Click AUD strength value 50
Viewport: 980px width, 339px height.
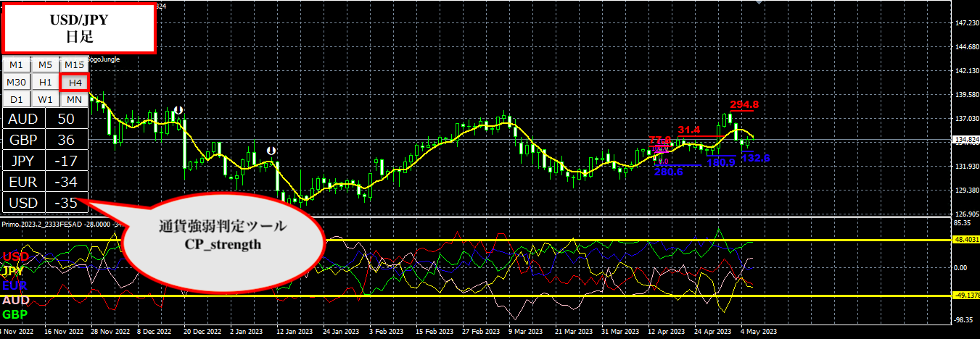[67, 118]
